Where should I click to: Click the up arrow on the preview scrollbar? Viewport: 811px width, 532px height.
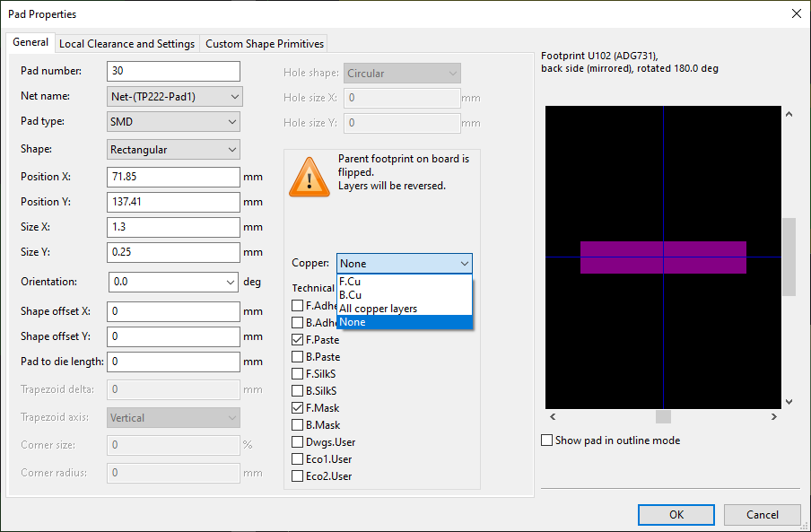click(x=789, y=113)
